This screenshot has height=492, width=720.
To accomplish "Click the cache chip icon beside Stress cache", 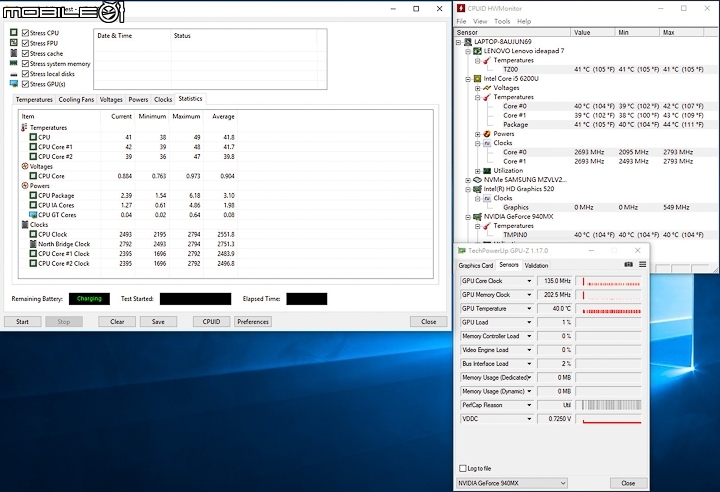I will click(14, 53).
